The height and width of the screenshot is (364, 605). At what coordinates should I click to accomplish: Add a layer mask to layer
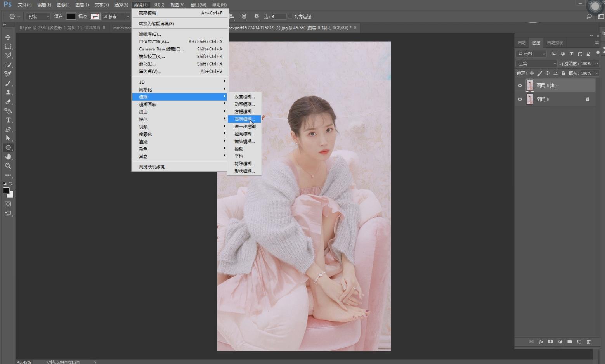550,342
